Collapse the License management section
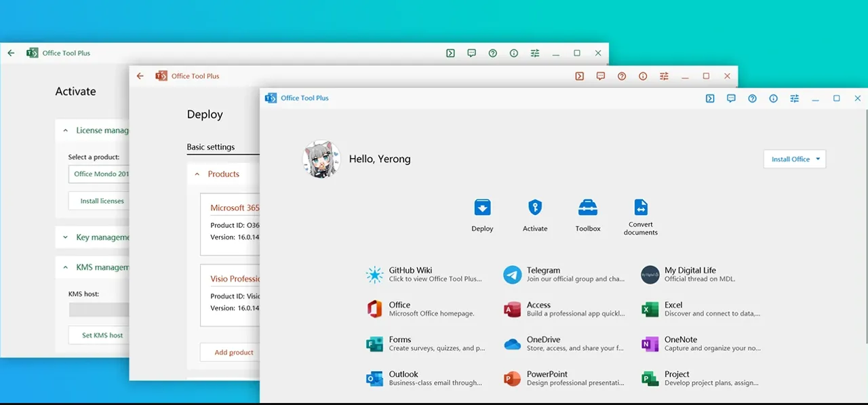868x405 pixels. (92, 130)
